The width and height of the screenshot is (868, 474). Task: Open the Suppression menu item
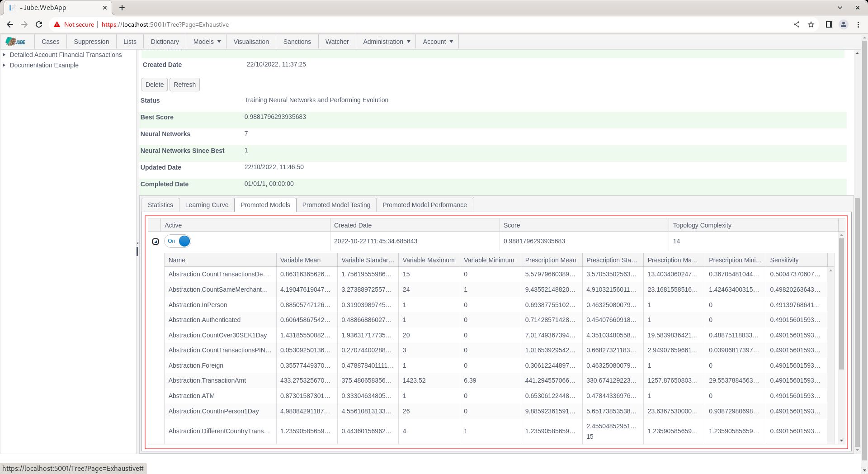pyautogui.click(x=91, y=42)
